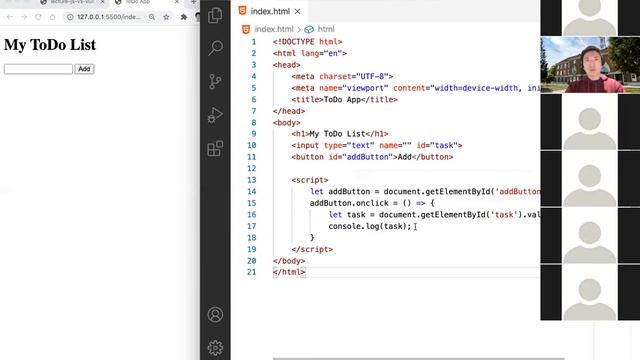Reload the browser page
Viewport: 640px width, 360px height.
(x=38, y=17)
